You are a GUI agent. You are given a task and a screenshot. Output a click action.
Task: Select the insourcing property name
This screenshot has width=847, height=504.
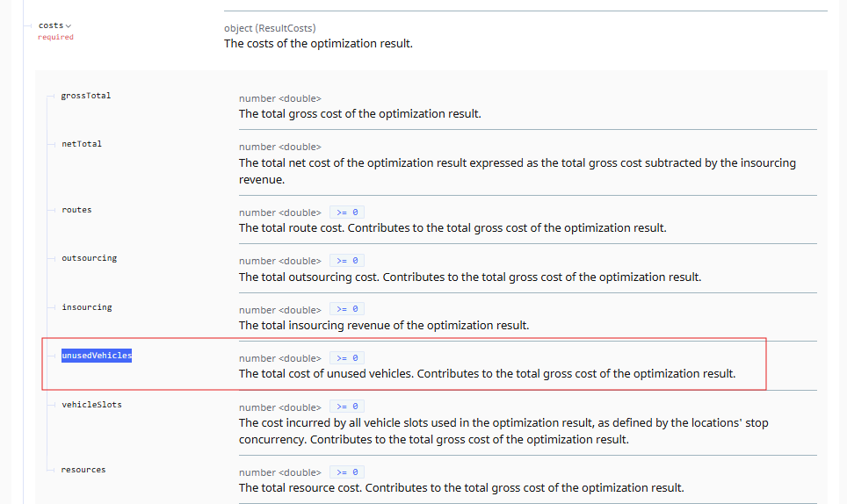pos(86,307)
